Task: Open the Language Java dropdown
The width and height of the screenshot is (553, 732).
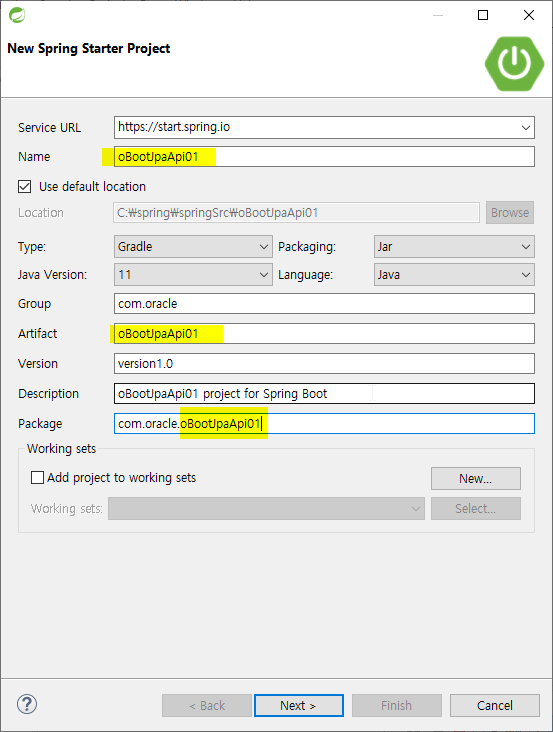Action: [x=454, y=274]
